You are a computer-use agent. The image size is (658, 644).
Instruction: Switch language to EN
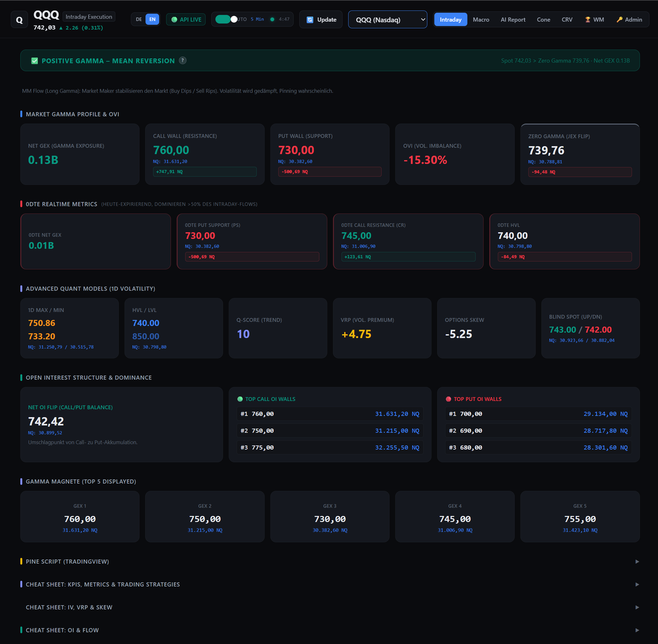pos(152,20)
